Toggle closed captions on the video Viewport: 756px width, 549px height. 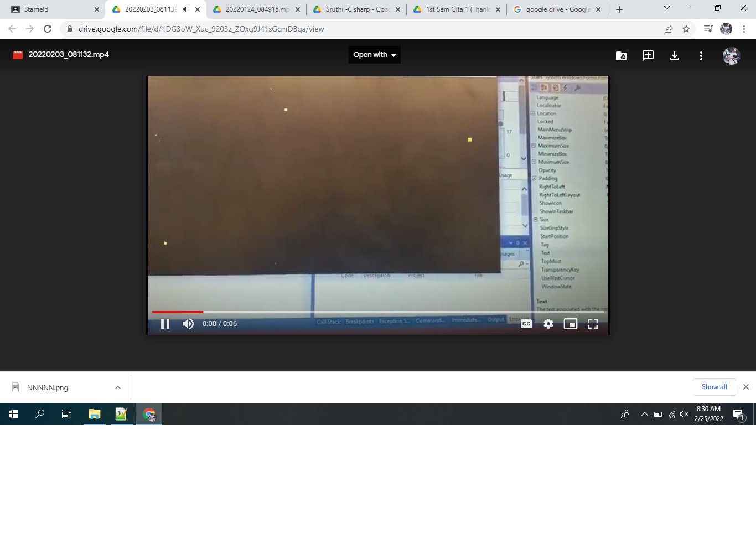[526, 324]
